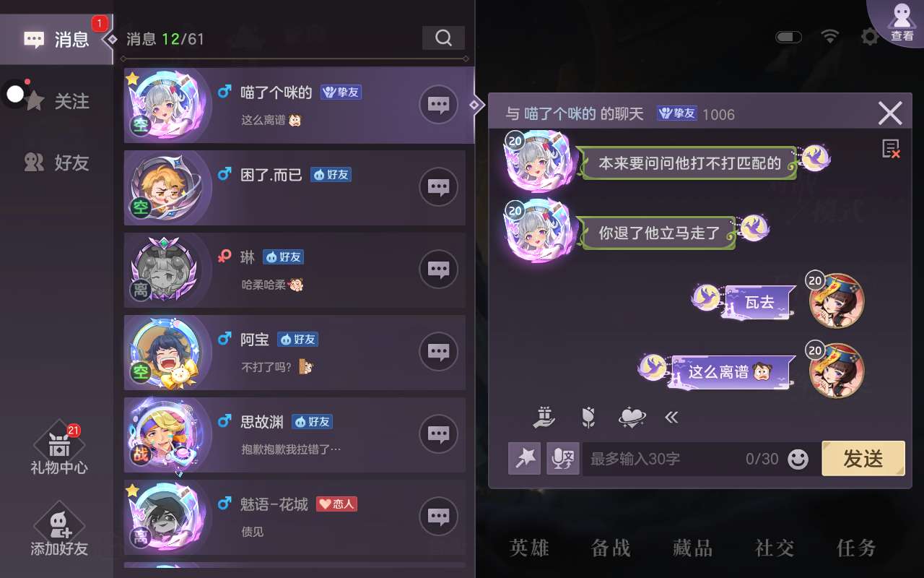Open chat bubble for 阿宝
This screenshot has height=578, width=924.
438,352
